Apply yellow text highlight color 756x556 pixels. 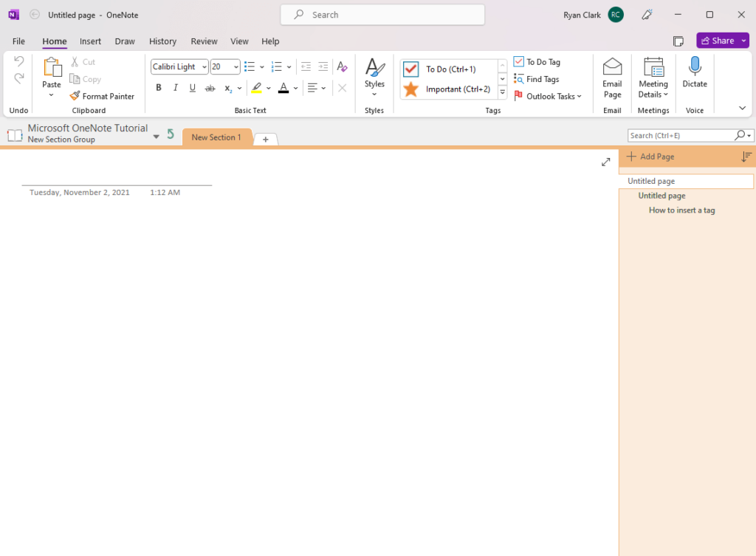click(x=256, y=88)
